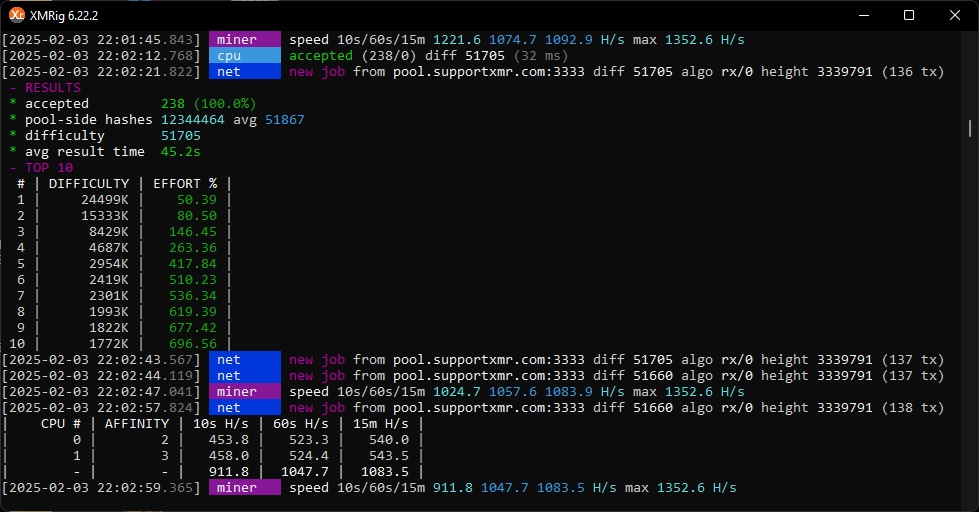Click difficulty 2301K in row 7

109,295
